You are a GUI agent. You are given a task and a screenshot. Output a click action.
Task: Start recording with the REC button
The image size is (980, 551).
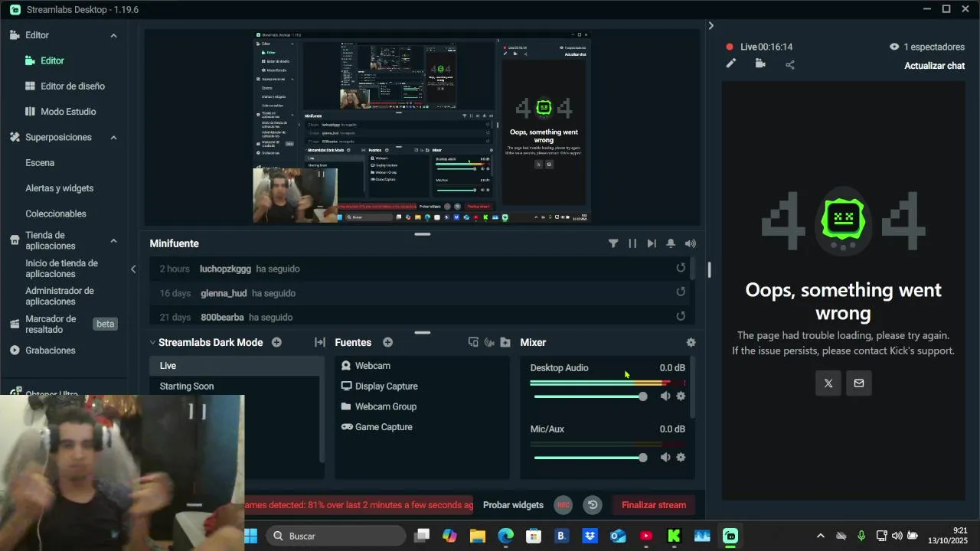pos(563,505)
